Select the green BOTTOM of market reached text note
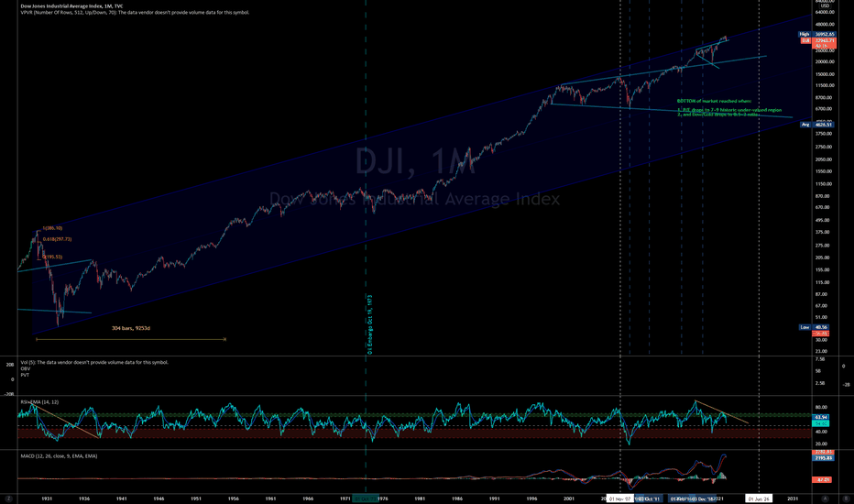Image resolution: width=854 pixels, height=504 pixels. click(x=728, y=108)
